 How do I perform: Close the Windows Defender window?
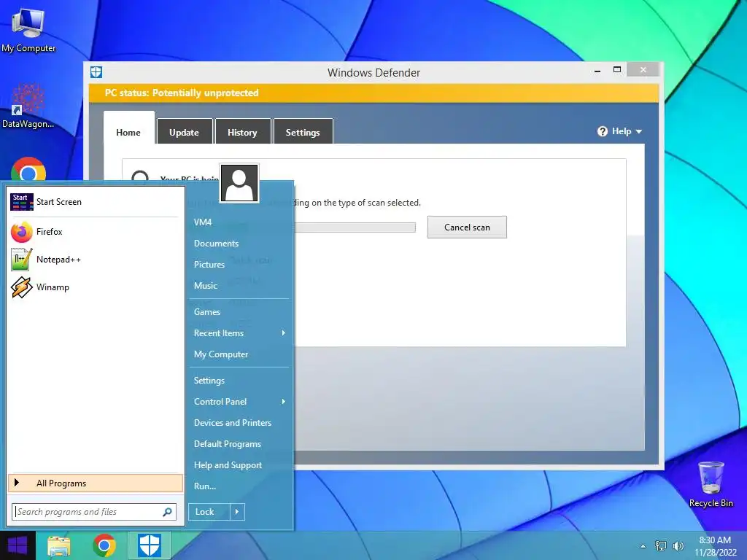click(x=643, y=70)
